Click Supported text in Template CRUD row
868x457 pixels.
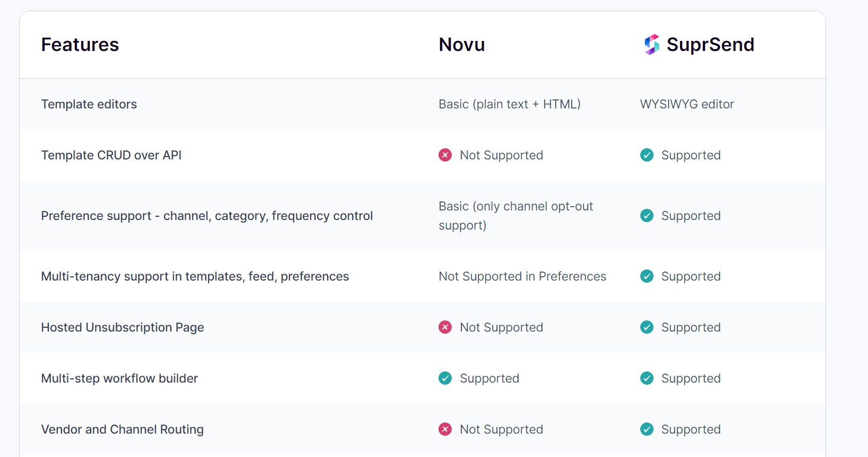click(691, 155)
